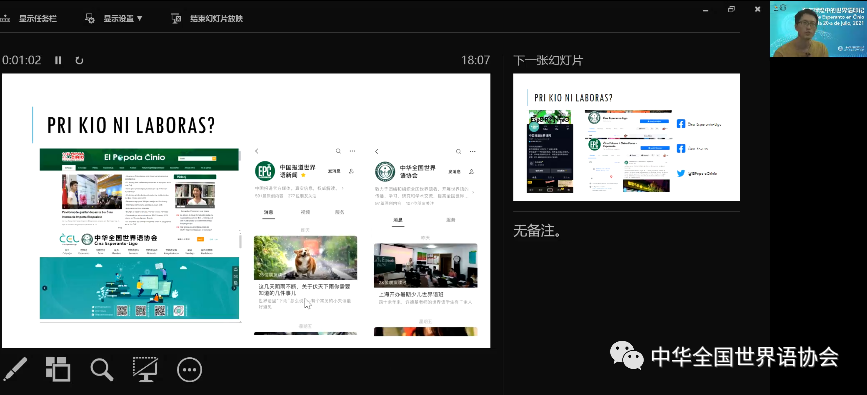Screen dimensions: 867x395
Task: Click the classroom article image
Action: pyautogui.click(x=425, y=265)
